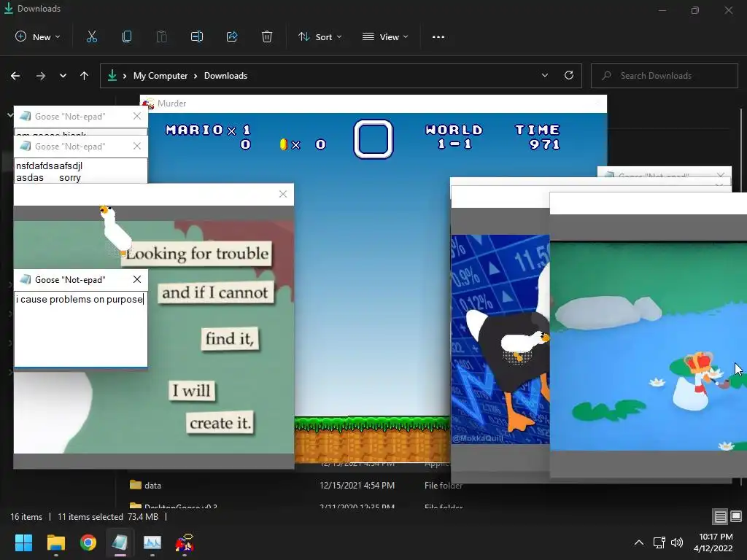
Task: Click the network status tray icon
Action: coord(659,542)
